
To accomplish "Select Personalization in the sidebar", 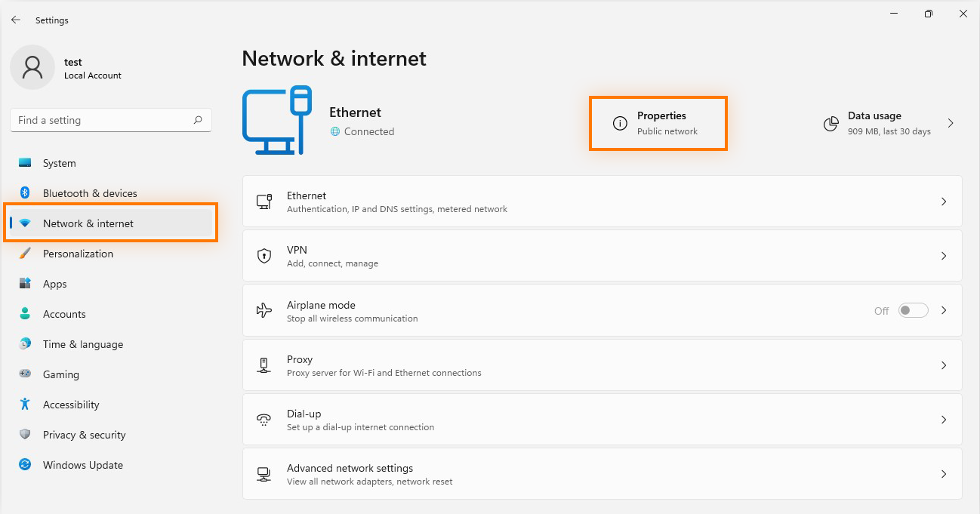I will point(78,254).
